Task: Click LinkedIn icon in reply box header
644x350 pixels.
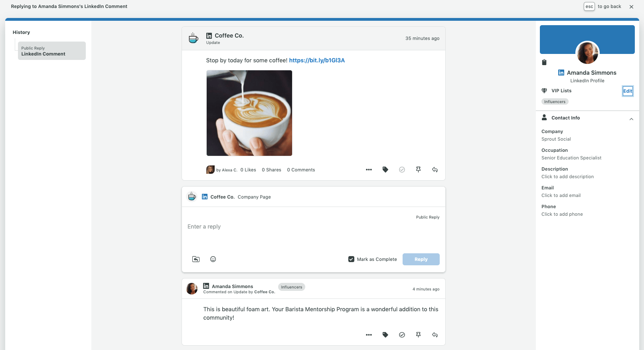Action: click(x=205, y=197)
